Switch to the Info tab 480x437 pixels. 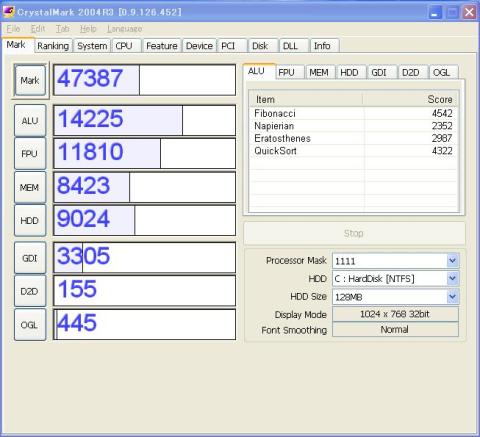[325, 46]
